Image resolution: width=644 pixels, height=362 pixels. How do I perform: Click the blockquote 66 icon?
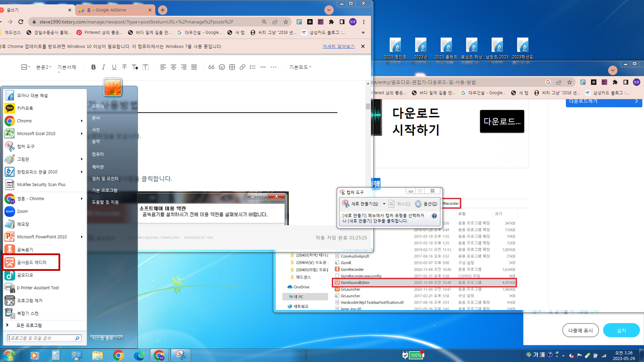point(211,67)
